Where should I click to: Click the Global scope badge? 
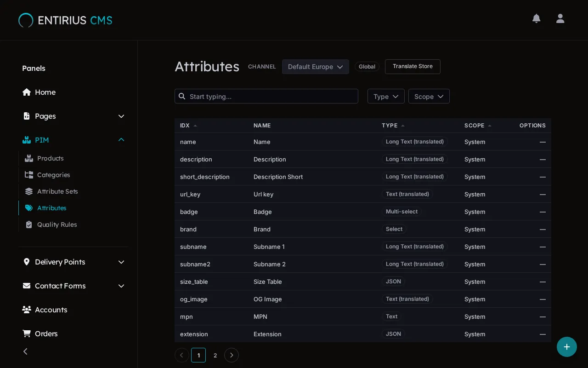367,67
